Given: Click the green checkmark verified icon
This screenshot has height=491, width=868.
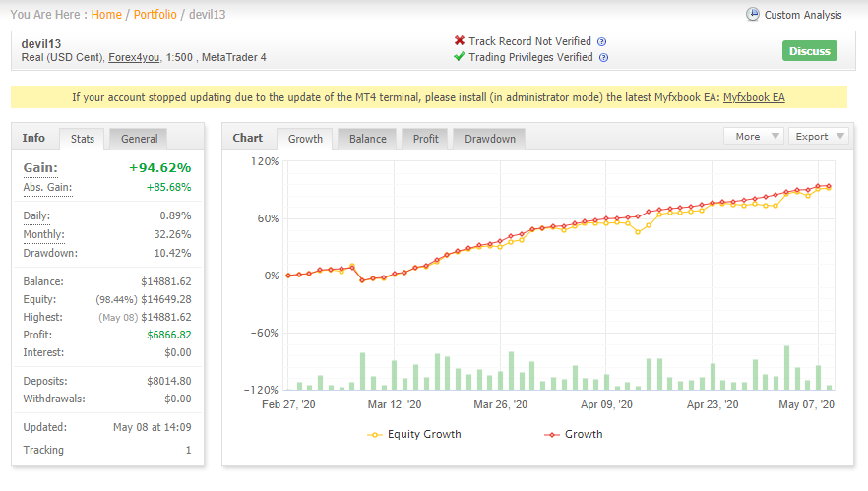Looking at the screenshot, I should click(x=459, y=56).
